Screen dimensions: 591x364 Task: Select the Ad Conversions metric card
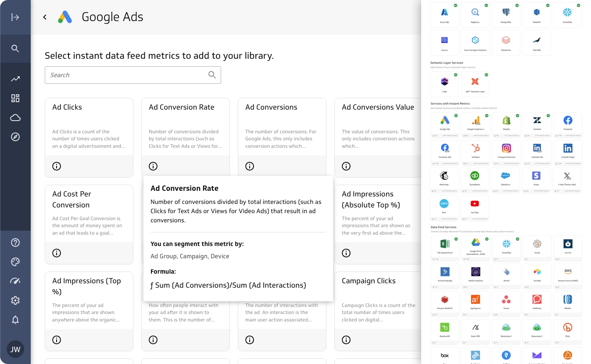point(282,127)
